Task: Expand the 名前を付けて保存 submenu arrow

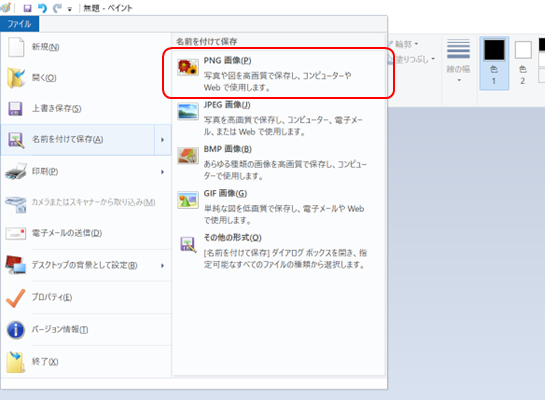Action: (162, 140)
